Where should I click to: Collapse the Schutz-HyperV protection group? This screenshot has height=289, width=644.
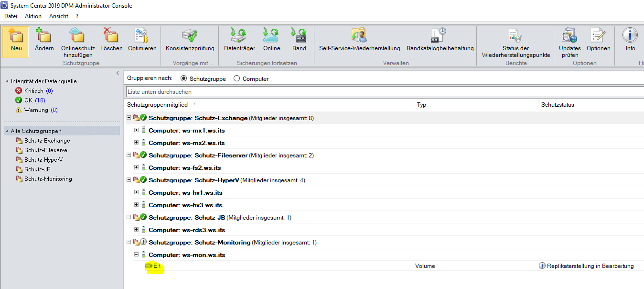click(129, 180)
